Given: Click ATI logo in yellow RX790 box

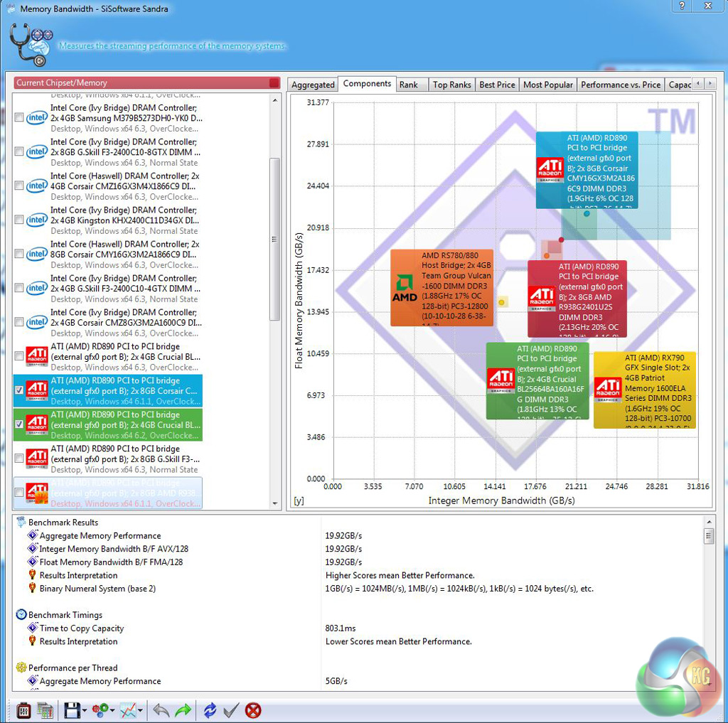Looking at the screenshot, I should 608,390.
